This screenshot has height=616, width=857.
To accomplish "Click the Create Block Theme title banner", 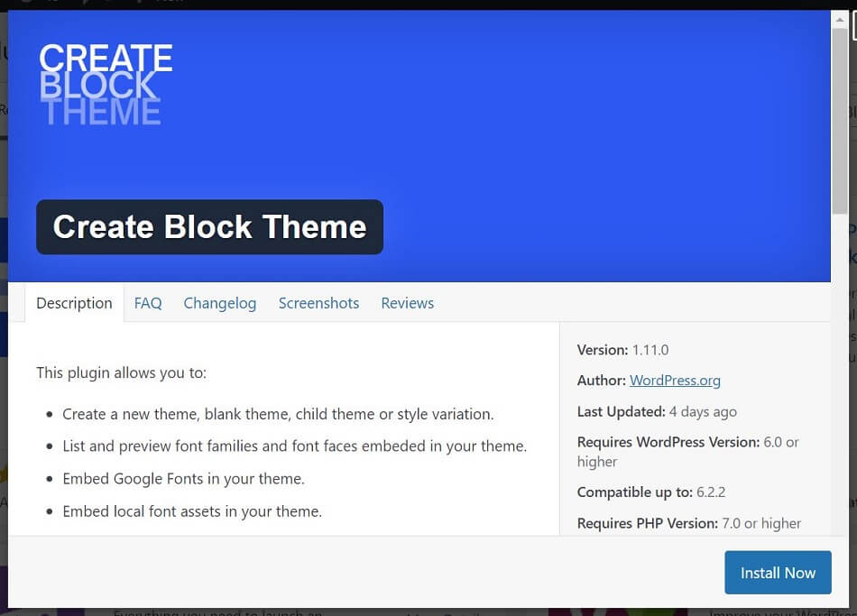I will [210, 227].
